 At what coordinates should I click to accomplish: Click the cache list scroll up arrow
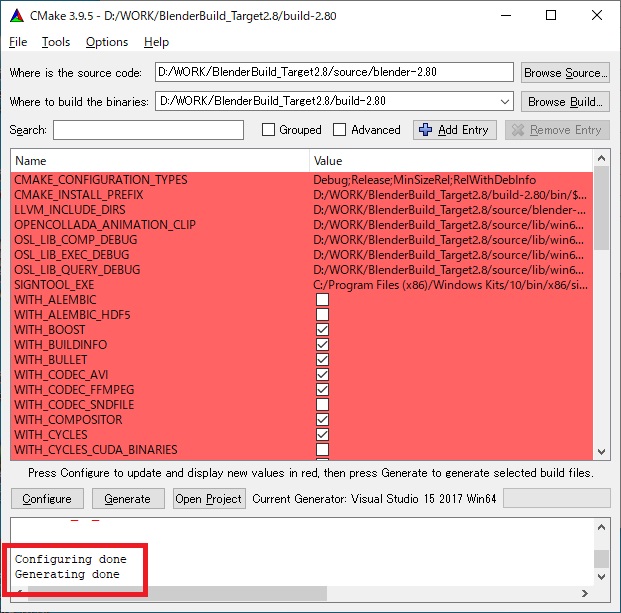pyautogui.click(x=602, y=158)
